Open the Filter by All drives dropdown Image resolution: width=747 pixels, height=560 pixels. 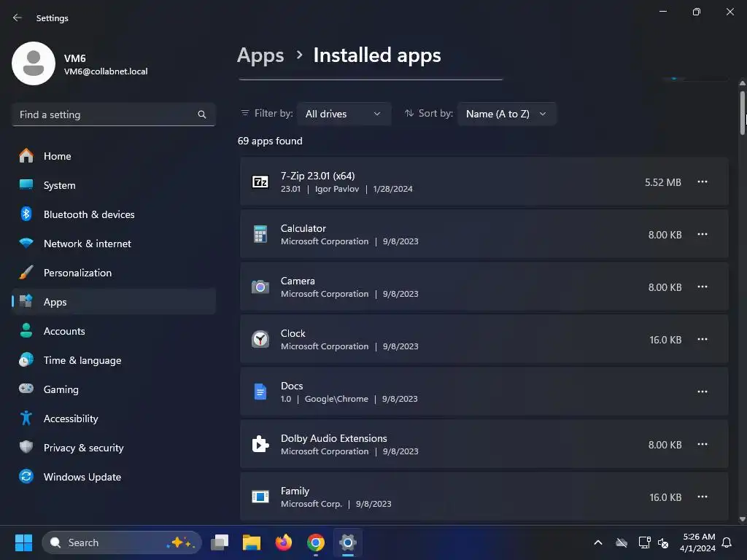344,114
